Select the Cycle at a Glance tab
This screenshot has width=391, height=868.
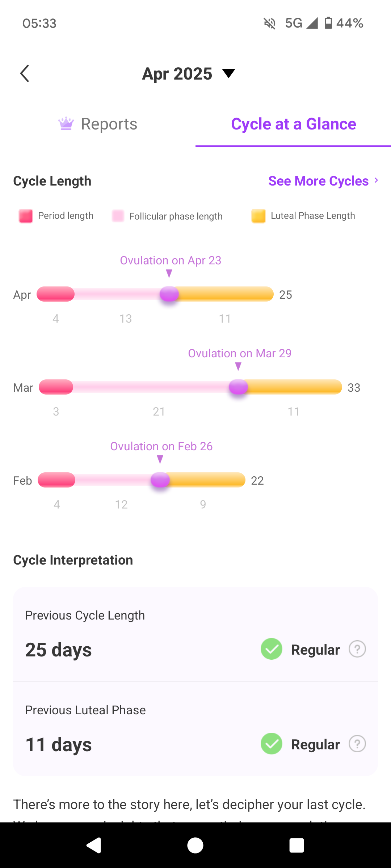[x=293, y=124]
